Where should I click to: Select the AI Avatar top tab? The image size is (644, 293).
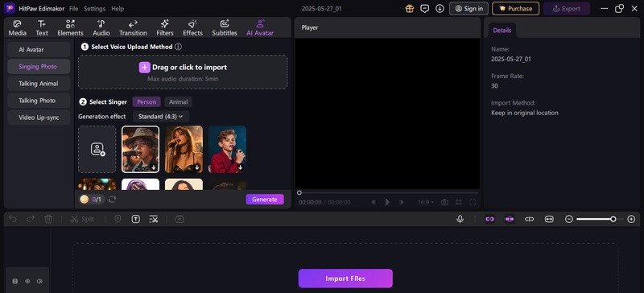tap(260, 28)
